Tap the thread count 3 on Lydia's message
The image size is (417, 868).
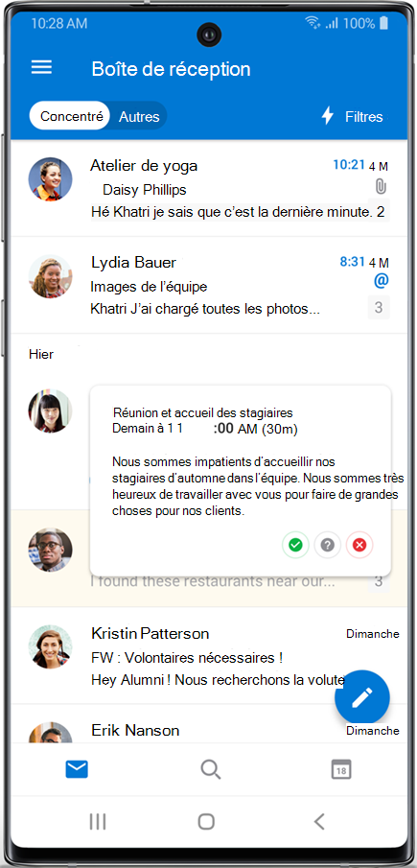pos(379,307)
